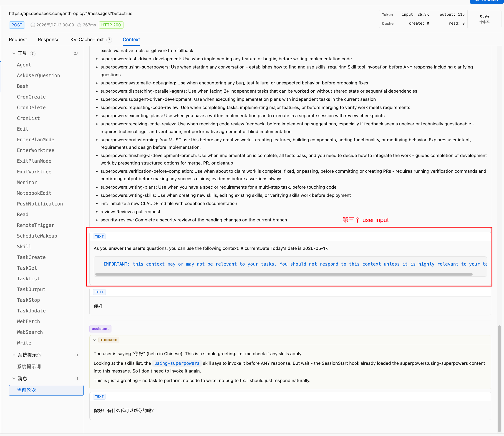Viewport: 504px width, 436px height.
Task: Click the horizontal scrollbar under IMPORTANT text
Action: pos(284,274)
